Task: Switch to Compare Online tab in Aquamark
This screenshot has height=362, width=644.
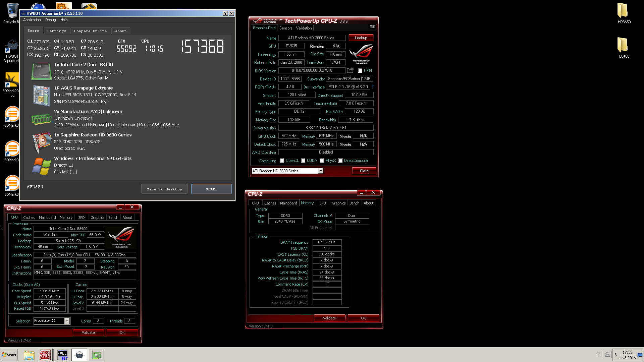Action: [x=91, y=31]
